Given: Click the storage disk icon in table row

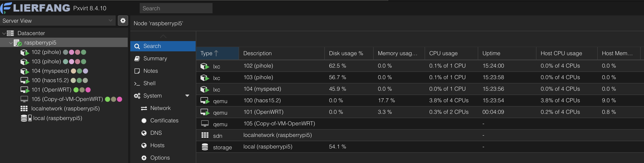Looking at the screenshot, I should (x=205, y=147).
